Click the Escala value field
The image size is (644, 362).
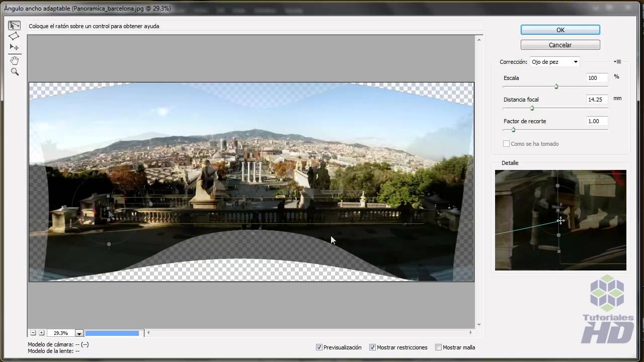coord(597,78)
